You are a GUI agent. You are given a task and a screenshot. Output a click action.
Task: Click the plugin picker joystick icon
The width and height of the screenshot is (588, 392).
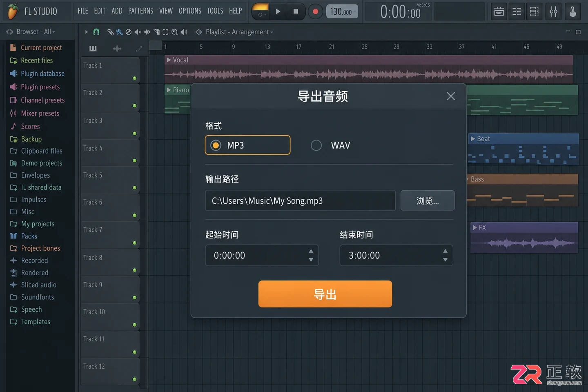pos(573,11)
